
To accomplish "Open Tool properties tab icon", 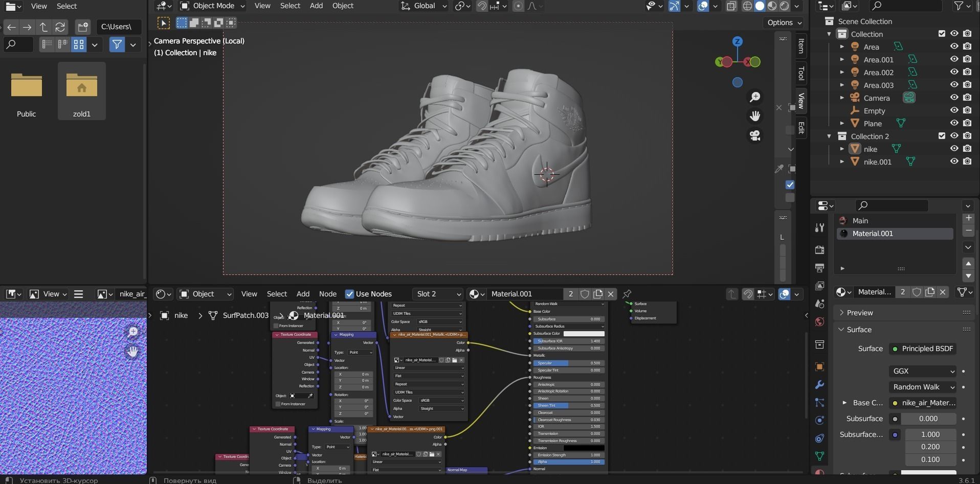I will pos(819,227).
